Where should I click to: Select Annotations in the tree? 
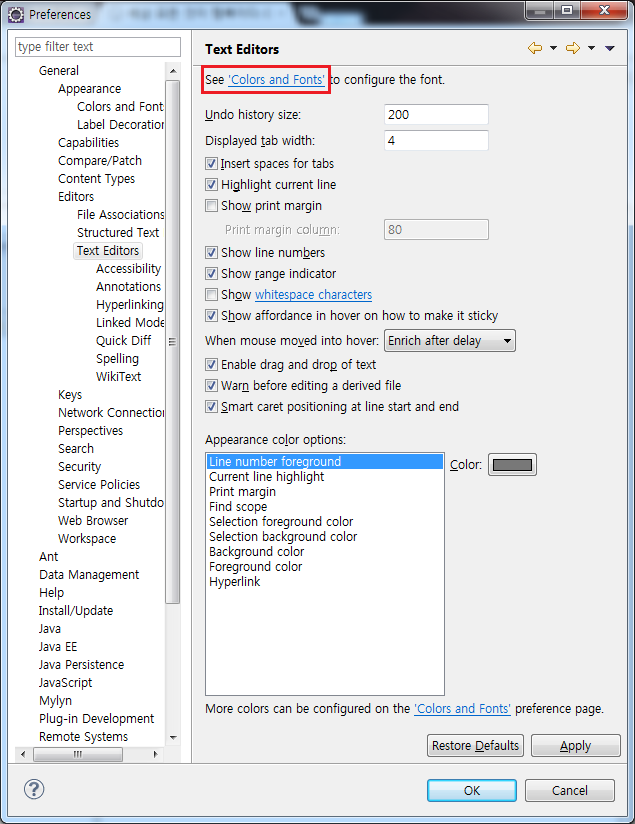click(128, 286)
